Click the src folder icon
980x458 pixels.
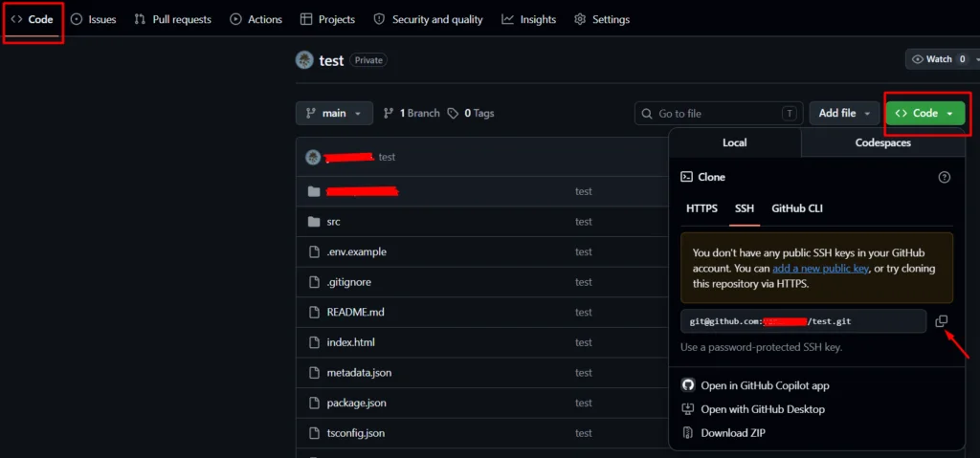314,222
